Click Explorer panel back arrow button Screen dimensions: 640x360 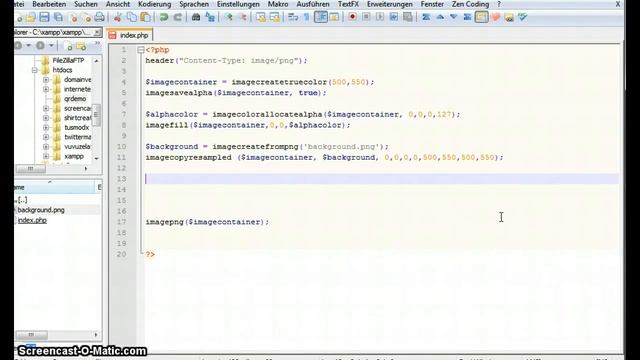[x=18, y=46]
